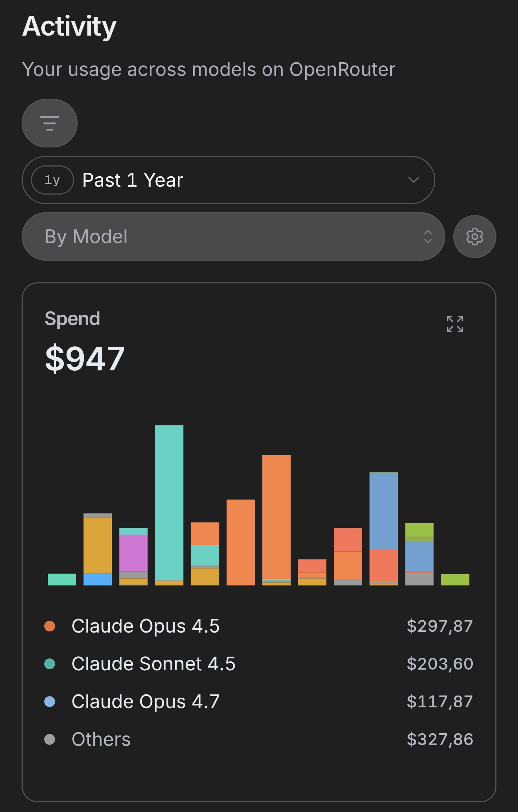Click the orange Claude Opus 4.5 legend dot
The image size is (518, 812).
click(x=50, y=626)
